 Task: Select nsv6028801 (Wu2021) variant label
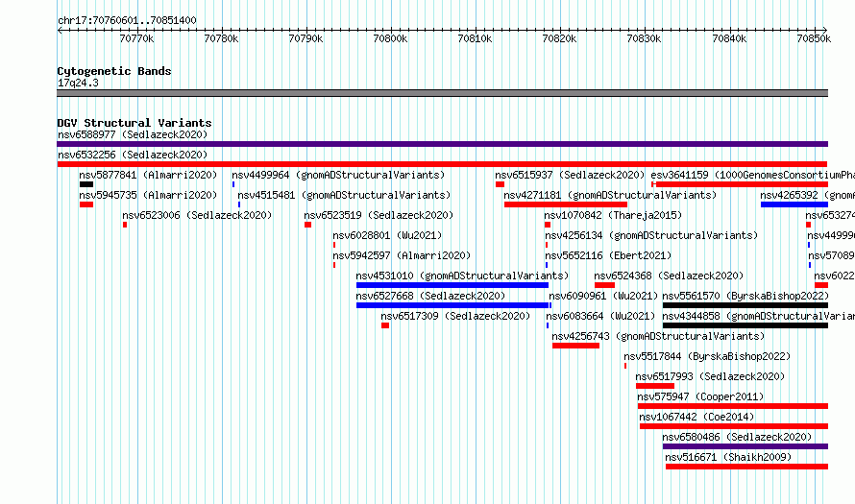387,235
